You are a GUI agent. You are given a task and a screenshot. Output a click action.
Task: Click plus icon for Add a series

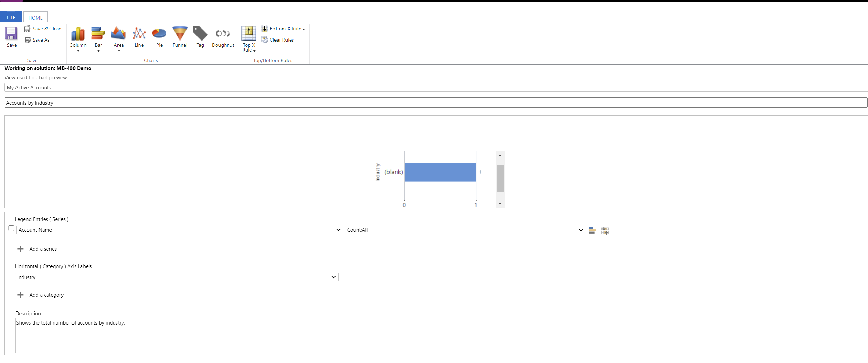(x=20, y=249)
